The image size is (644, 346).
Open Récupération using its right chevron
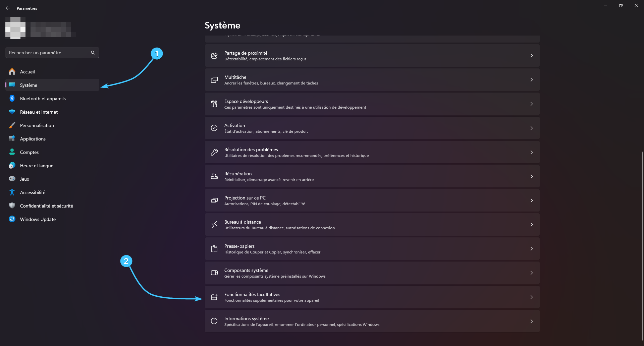(x=532, y=176)
